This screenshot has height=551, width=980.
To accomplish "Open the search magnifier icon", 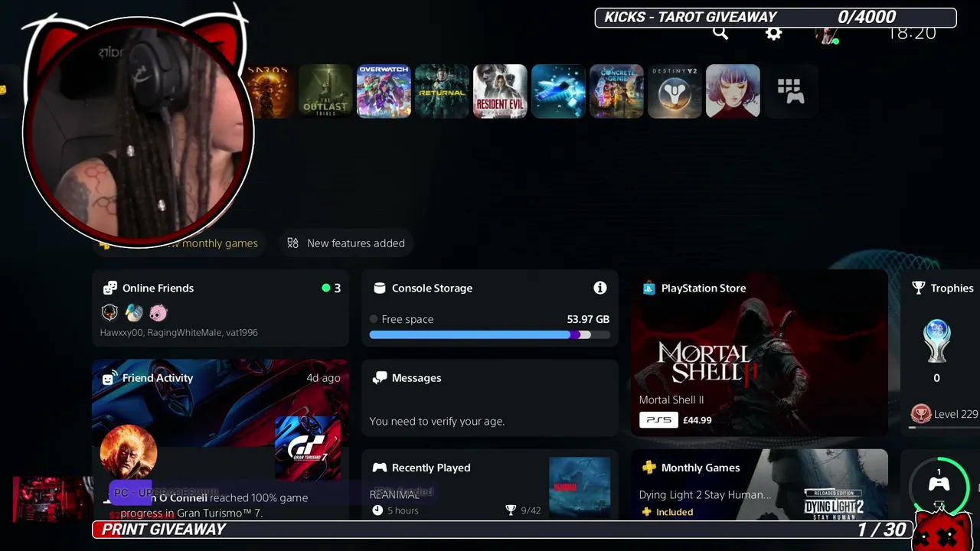I will (720, 33).
